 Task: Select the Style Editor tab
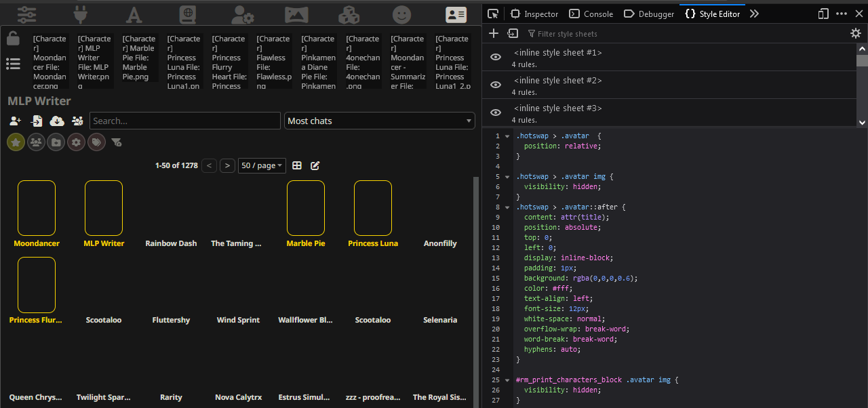tap(712, 14)
